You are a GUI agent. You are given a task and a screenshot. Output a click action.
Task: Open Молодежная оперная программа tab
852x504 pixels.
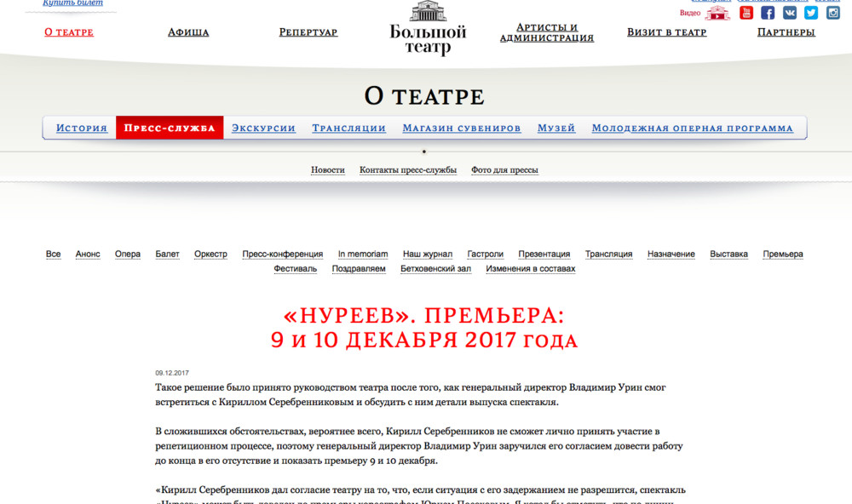pos(692,128)
